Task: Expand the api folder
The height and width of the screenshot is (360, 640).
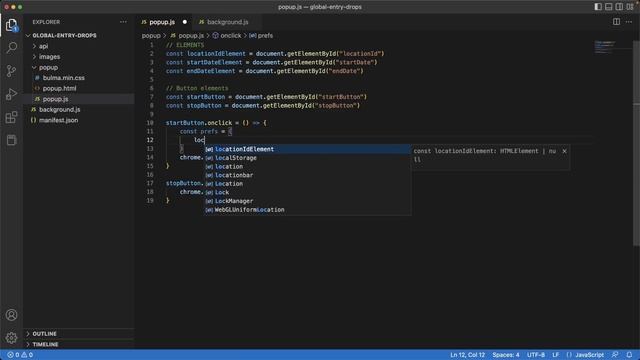Action: 43,46
